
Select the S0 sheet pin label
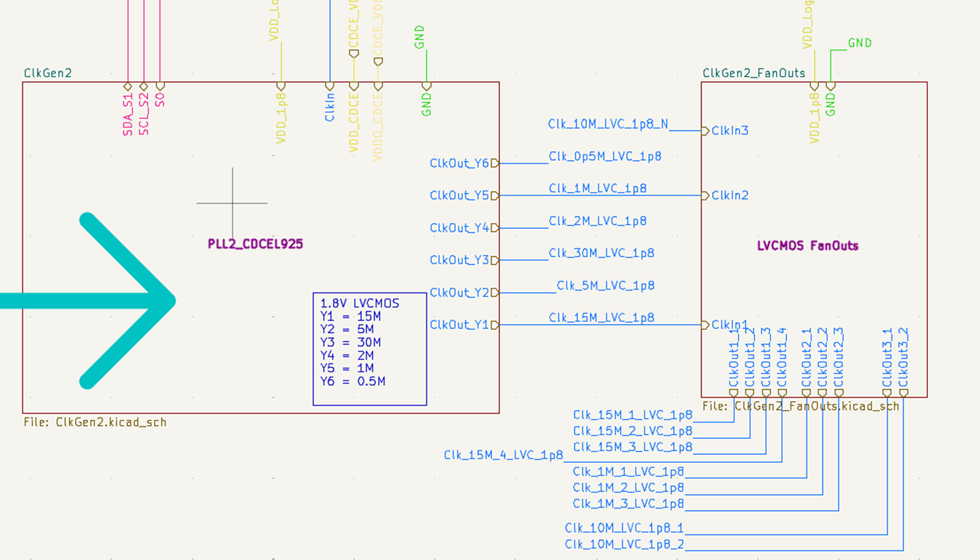[x=160, y=100]
